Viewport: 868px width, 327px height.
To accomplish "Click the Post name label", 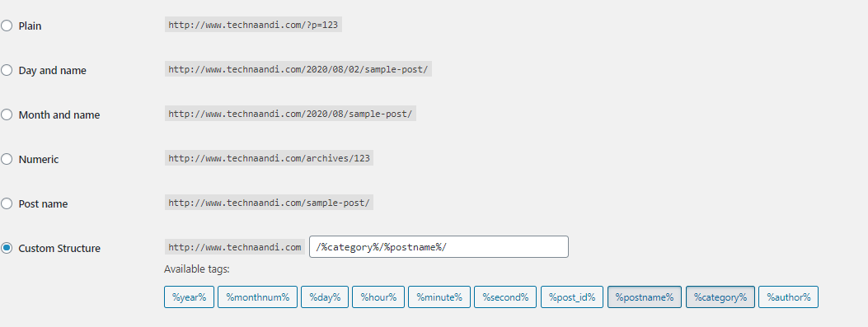I will coord(43,204).
